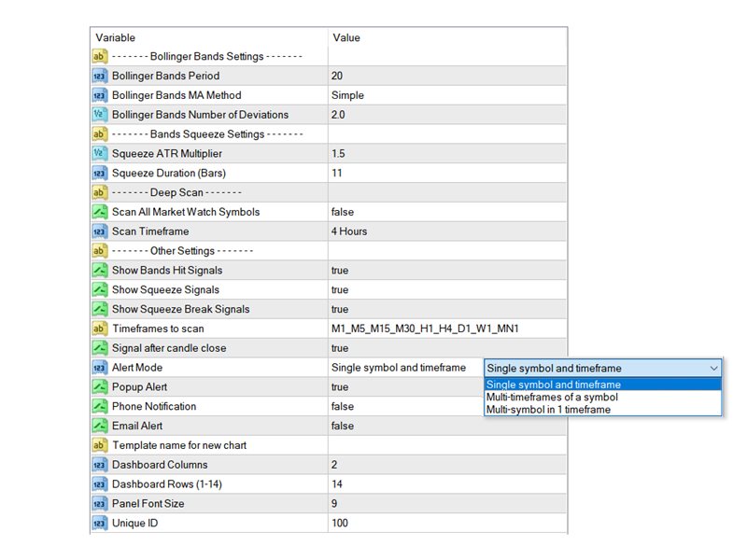The image size is (747, 560).
Task: Click the Squeeze ATR Multiplier fraction icon
Action: point(99,153)
